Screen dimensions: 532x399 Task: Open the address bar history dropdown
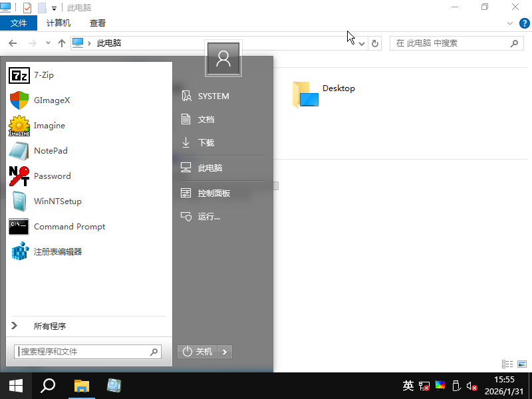click(362, 43)
